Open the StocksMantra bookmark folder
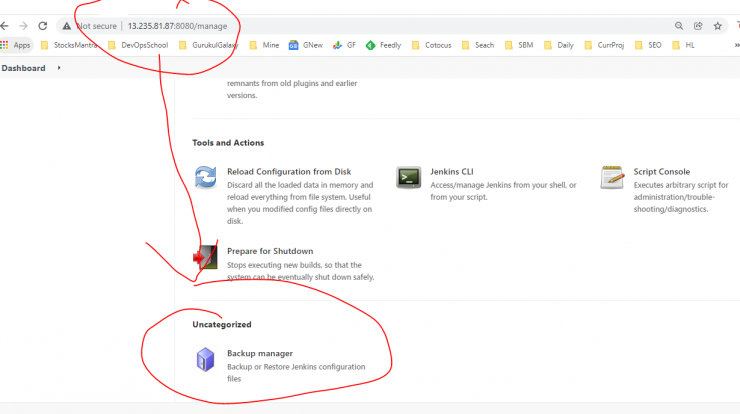The image size is (740, 414). [x=69, y=45]
